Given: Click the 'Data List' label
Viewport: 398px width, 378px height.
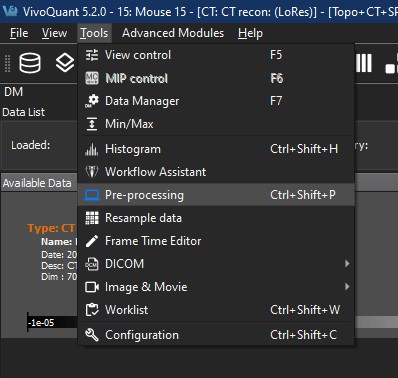Looking at the screenshot, I should tap(23, 112).
